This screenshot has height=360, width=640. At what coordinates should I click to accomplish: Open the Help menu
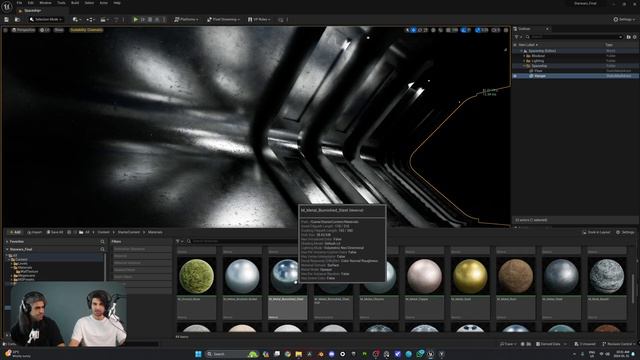click(117, 3)
